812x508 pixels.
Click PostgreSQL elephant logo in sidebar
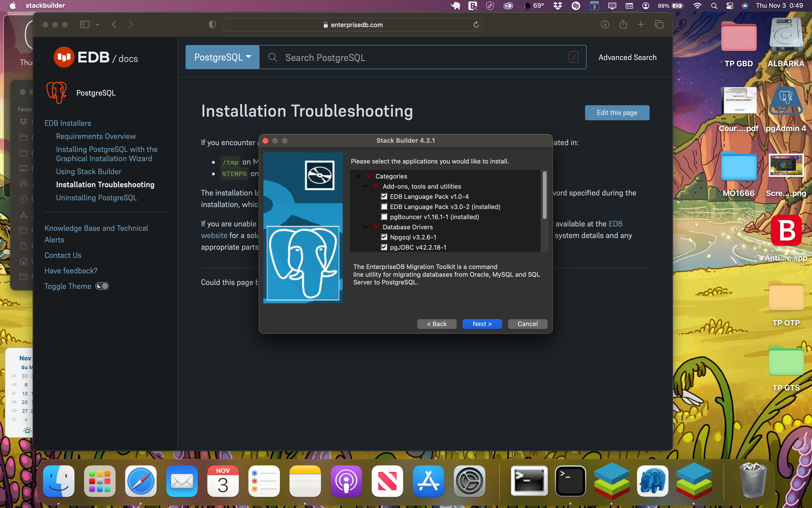(x=56, y=93)
